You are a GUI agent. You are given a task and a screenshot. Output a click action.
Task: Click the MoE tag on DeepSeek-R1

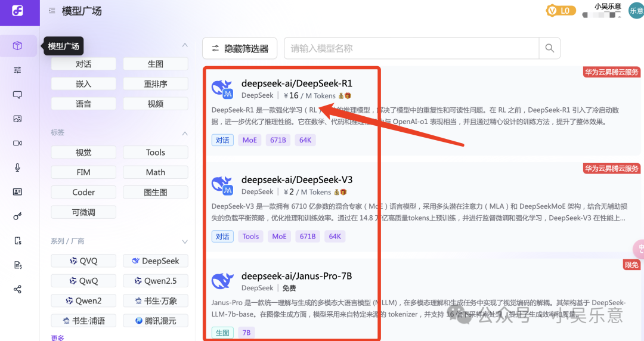(250, 140)
